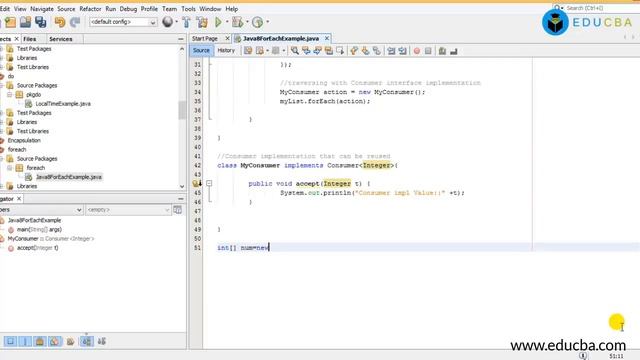Toggle the Highlight Search icon in editor toolbar
The height and width of the screenshot is (360, 640).
pos(329,51)
